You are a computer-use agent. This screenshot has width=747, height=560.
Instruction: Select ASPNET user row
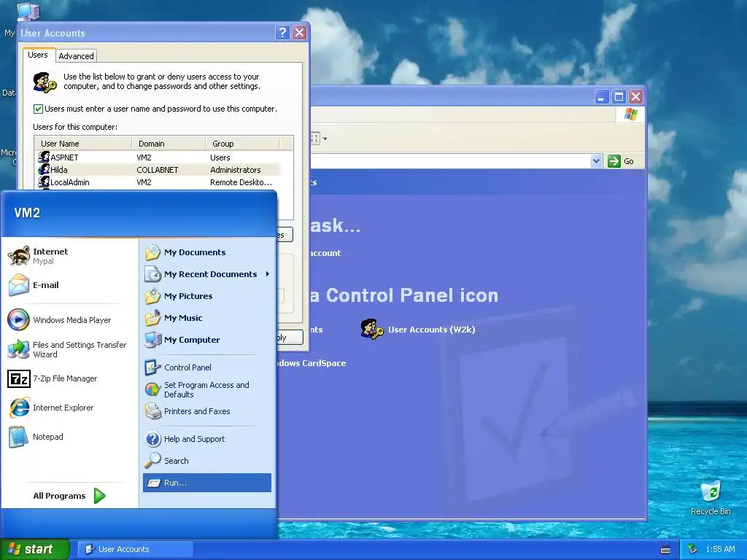pyautogui.click(x=158, y=157)
